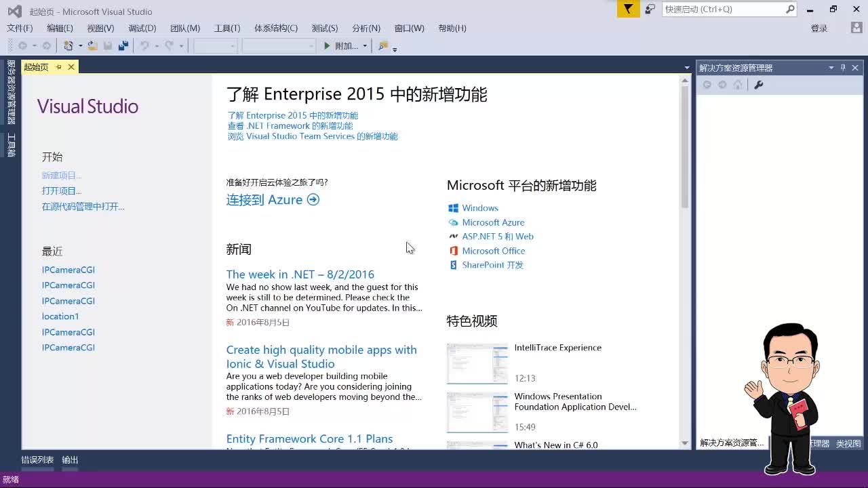Open the 工具(T) menu

(227, 28)
